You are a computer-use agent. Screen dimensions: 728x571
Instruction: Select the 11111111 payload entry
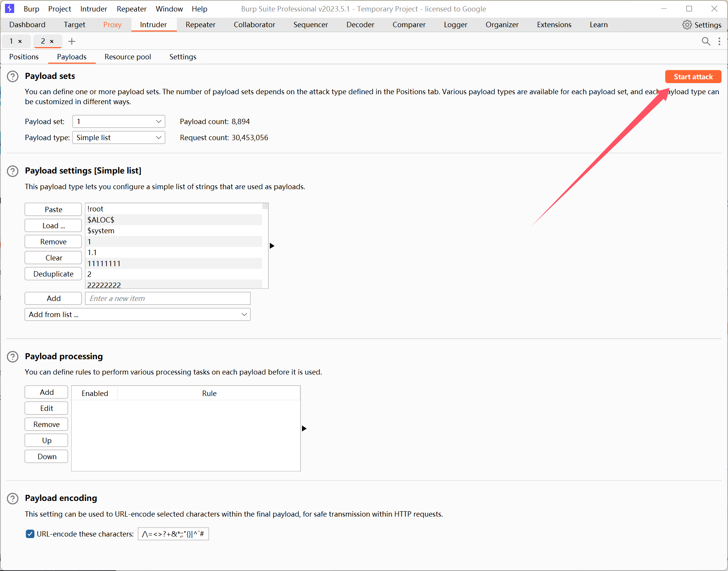(174, 263)
